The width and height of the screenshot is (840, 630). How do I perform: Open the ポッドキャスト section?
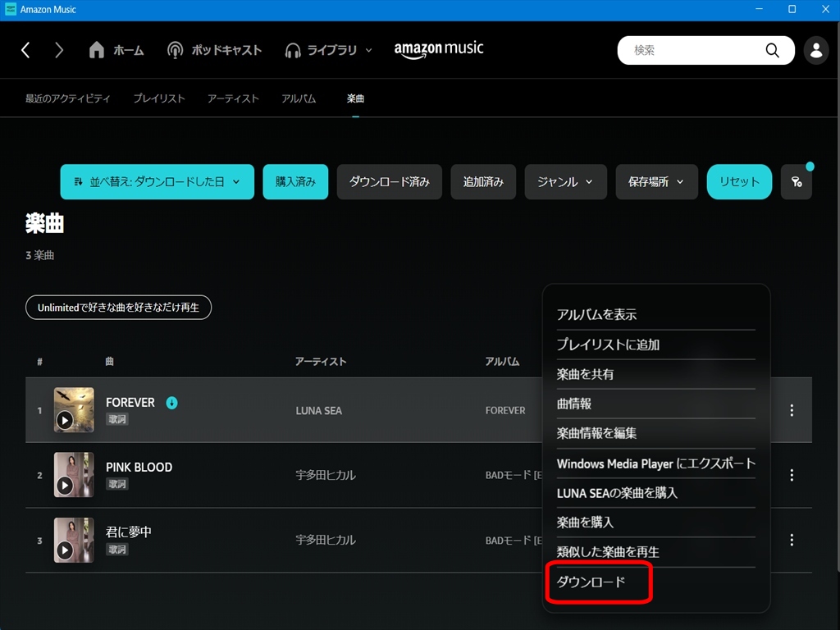pos(214,50)
